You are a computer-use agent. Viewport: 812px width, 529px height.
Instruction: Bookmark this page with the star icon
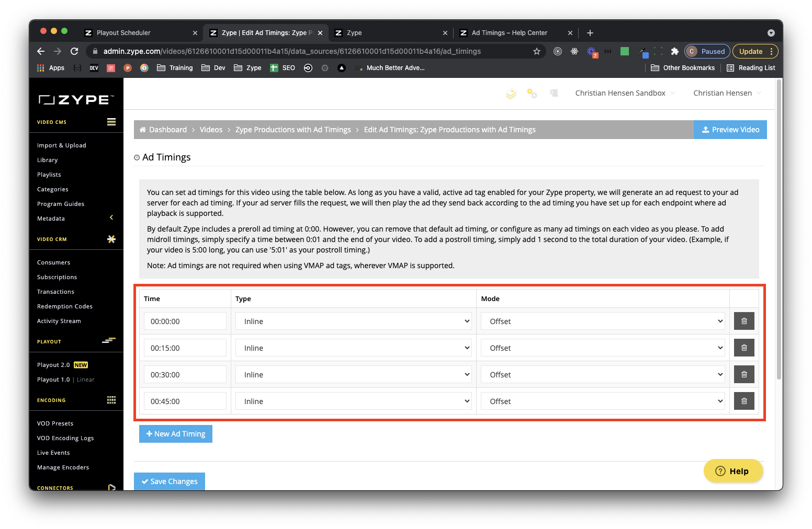[x=537, y=51]
